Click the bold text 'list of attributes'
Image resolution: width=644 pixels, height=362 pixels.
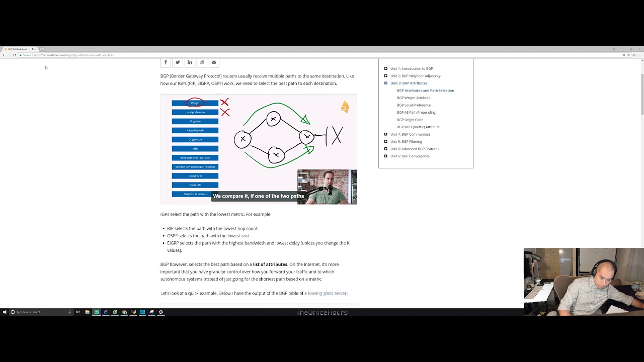270,264
